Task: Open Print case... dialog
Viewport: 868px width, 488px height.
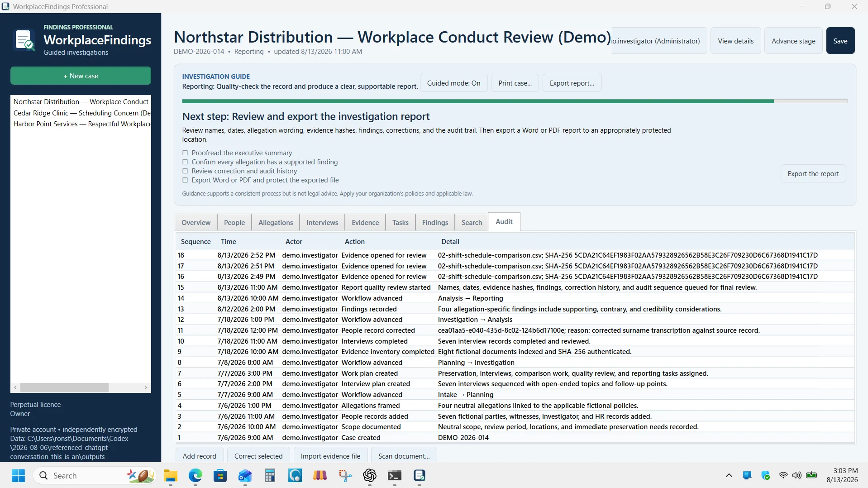Action: click(x=515, y=83)
